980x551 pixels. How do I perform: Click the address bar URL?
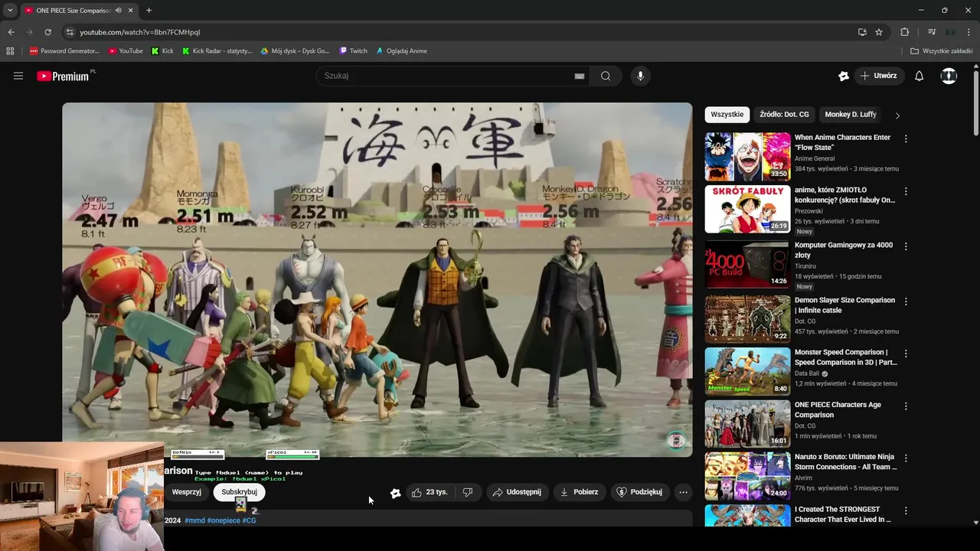coord(140,32)
